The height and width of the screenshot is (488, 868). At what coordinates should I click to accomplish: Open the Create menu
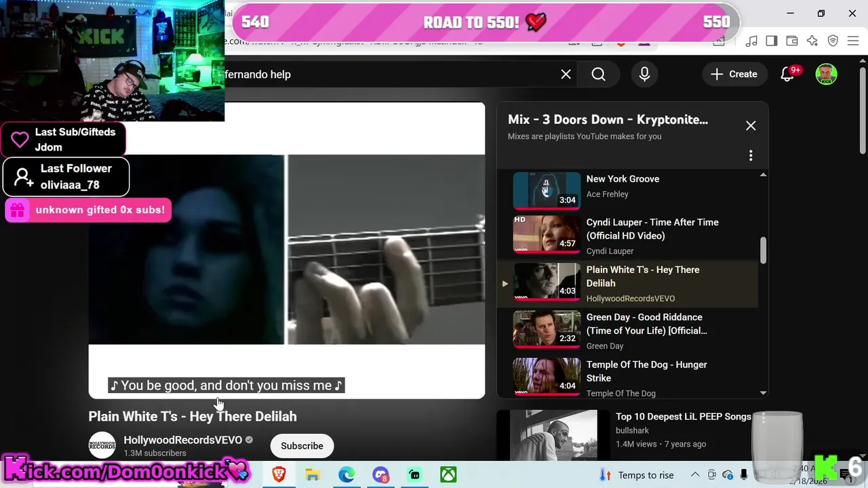tap(734, 74)
